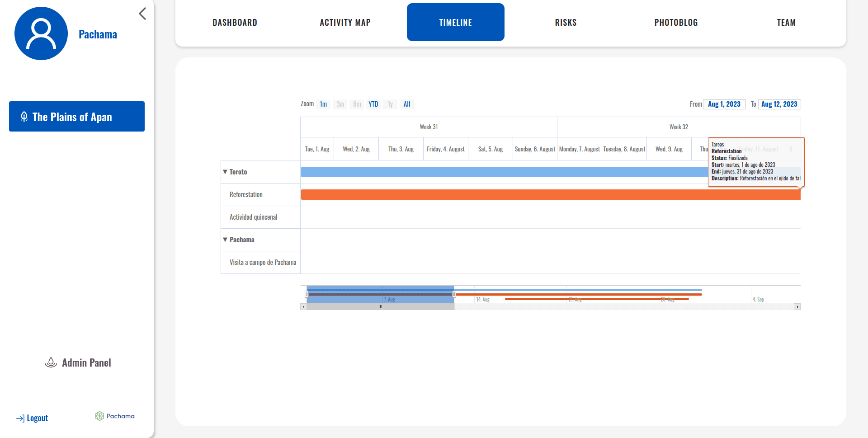Click the 4. Sep navigator label

(759, 300)
